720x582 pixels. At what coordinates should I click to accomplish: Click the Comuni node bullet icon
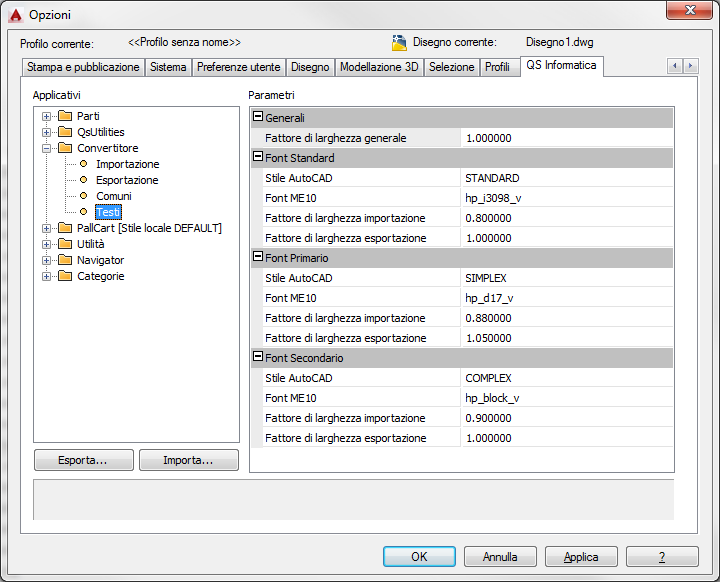click(83, 196)
